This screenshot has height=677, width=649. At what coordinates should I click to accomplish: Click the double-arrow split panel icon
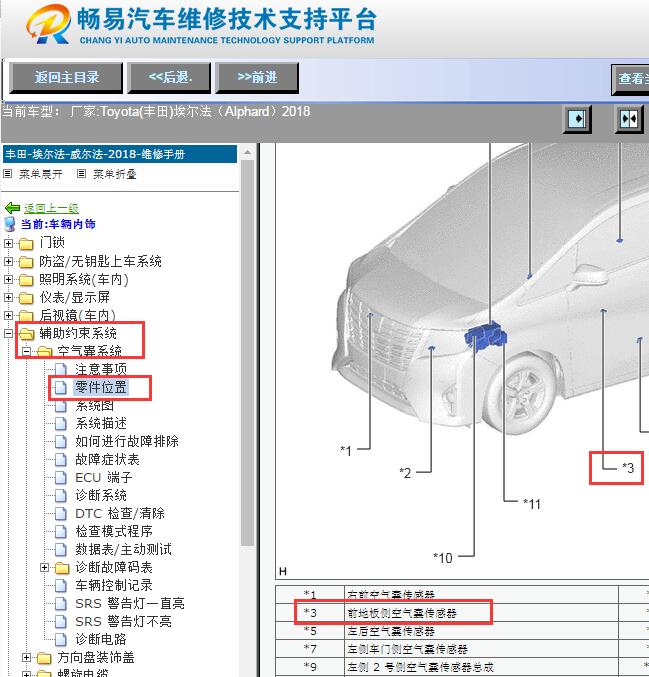click(x=629, y=119)
